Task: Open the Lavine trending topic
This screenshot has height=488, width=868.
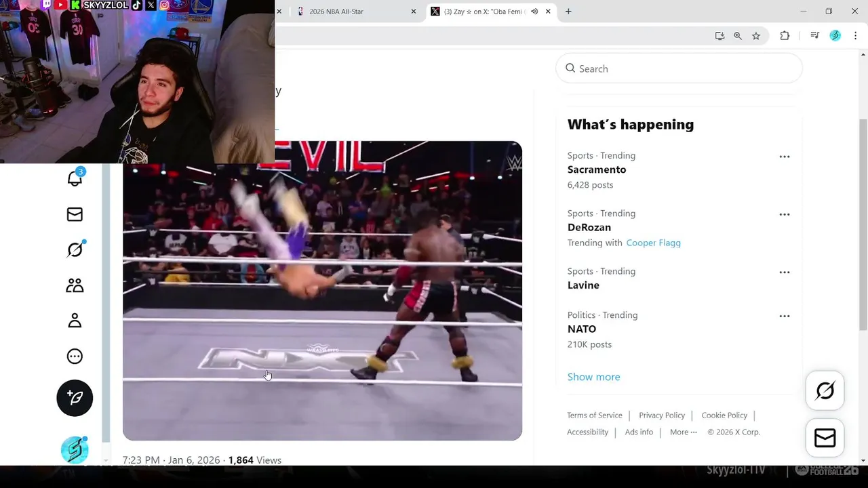Action: [x=583, y=285]
